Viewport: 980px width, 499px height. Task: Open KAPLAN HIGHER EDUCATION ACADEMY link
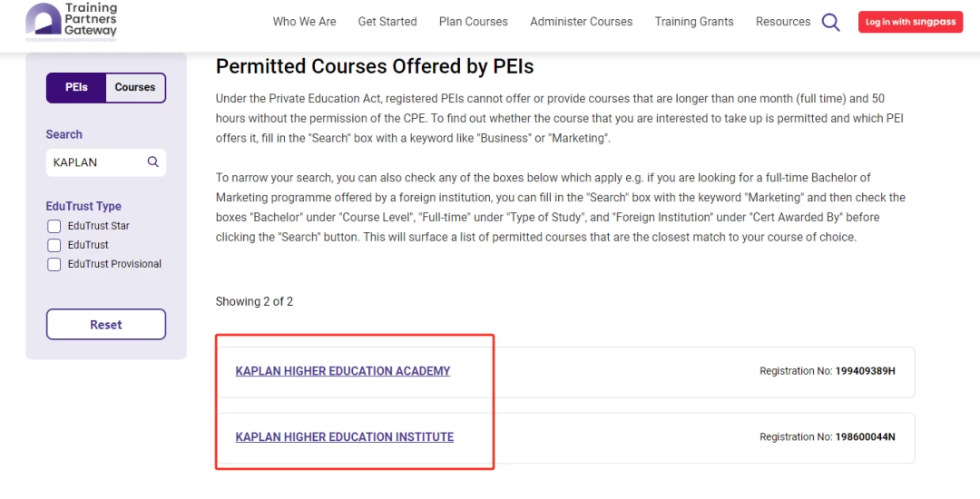click(x=342, y=371)
